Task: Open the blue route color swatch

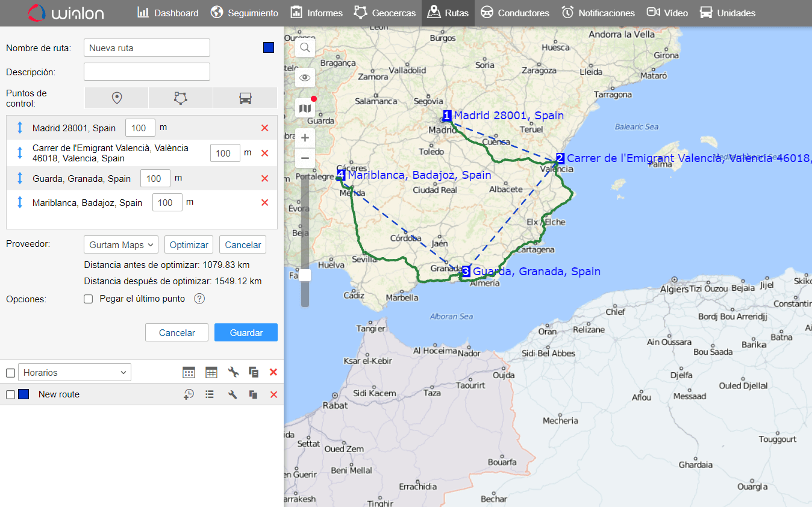Action: click(269, 48)
